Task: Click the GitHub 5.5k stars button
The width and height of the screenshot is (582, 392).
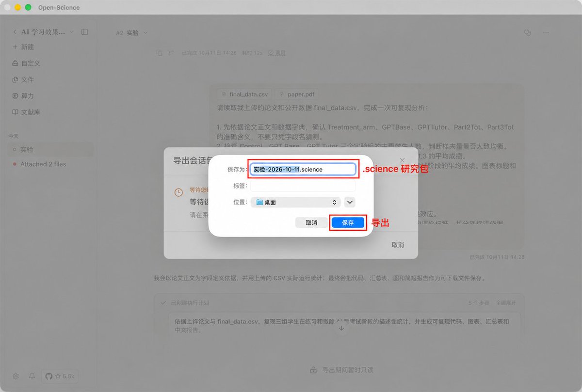Action: tap(60, 376)
